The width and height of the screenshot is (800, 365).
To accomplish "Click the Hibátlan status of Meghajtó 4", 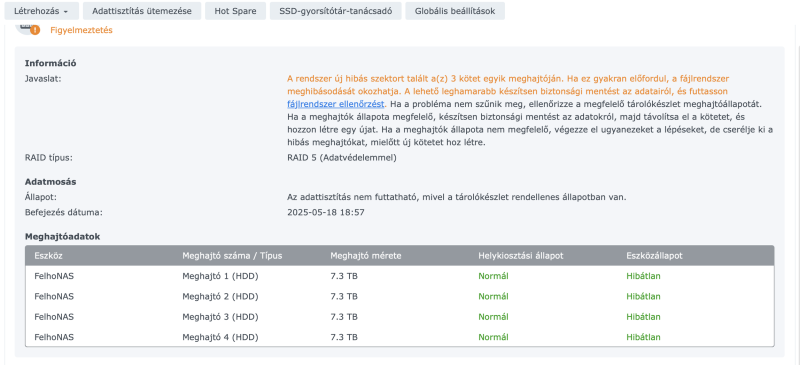I will pos(643,337).
